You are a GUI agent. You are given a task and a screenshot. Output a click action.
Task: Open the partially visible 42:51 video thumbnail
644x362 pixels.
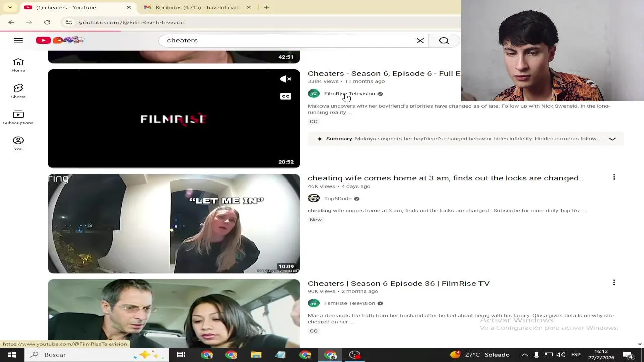pos(174,57)
